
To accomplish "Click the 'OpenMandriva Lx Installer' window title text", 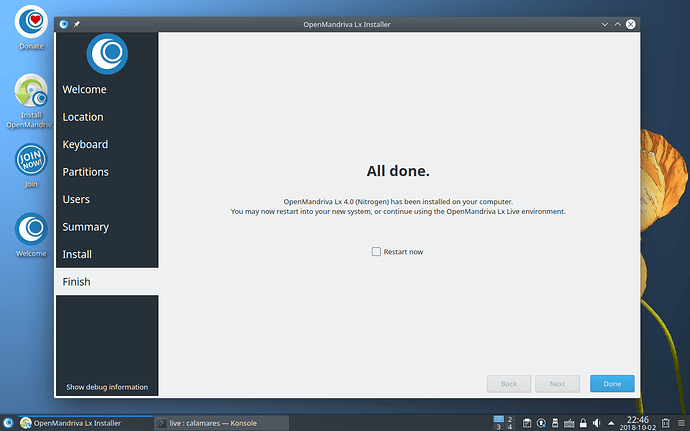I will (347, 24).
